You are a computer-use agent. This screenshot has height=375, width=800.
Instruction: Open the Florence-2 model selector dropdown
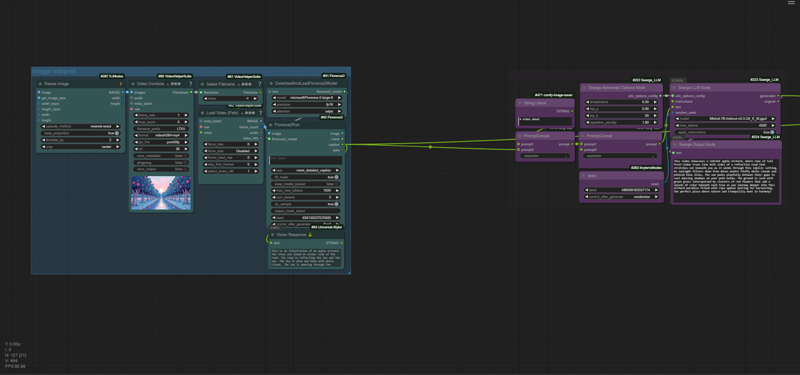click(306, 97)
